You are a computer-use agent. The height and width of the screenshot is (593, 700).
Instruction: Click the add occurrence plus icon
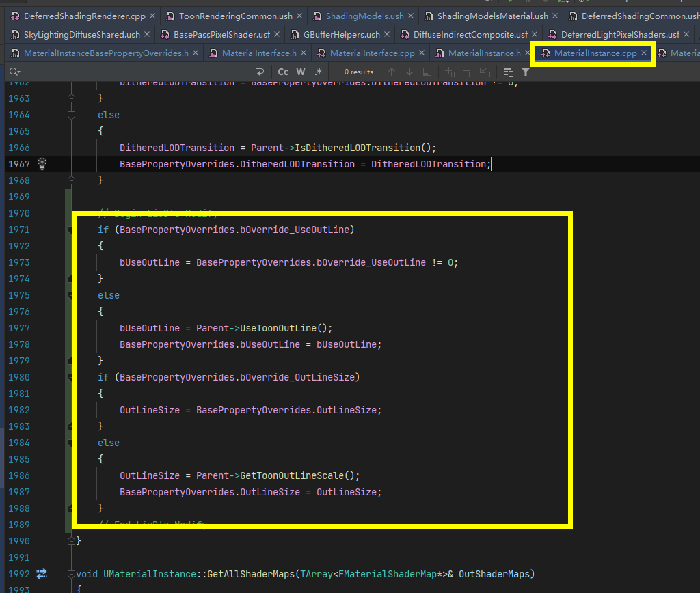tap(448, 72)
